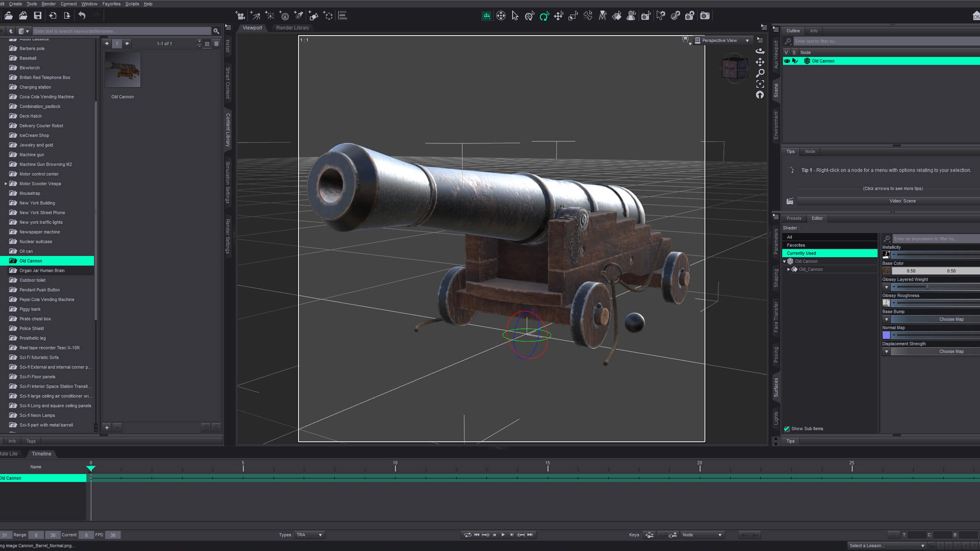The image size is (980, 551).
Task: Toggle list view in Content Library
Action: point(216,44)
